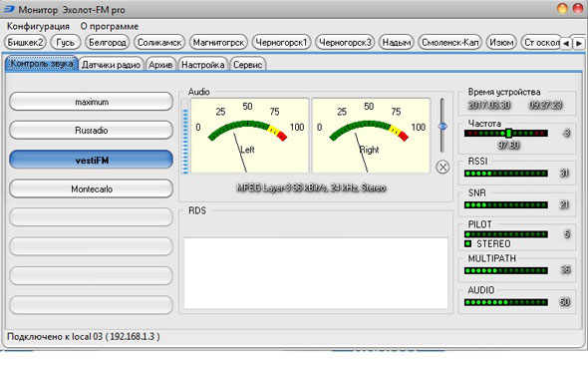Click the green STEREO indicator under PILOT

467,244
